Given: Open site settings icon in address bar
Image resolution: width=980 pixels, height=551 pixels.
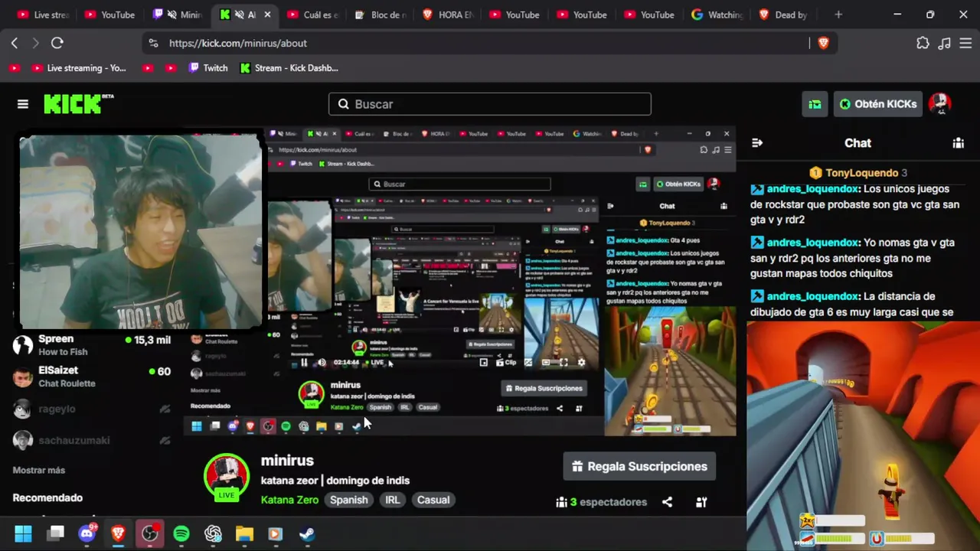Looking at the screenshot, I should (x=153, y=44).
